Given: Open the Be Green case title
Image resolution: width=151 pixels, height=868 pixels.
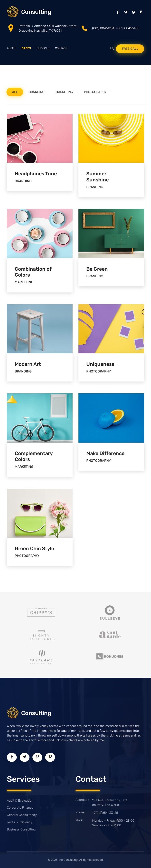Looking at the screenshot, I should coord(97,269).
